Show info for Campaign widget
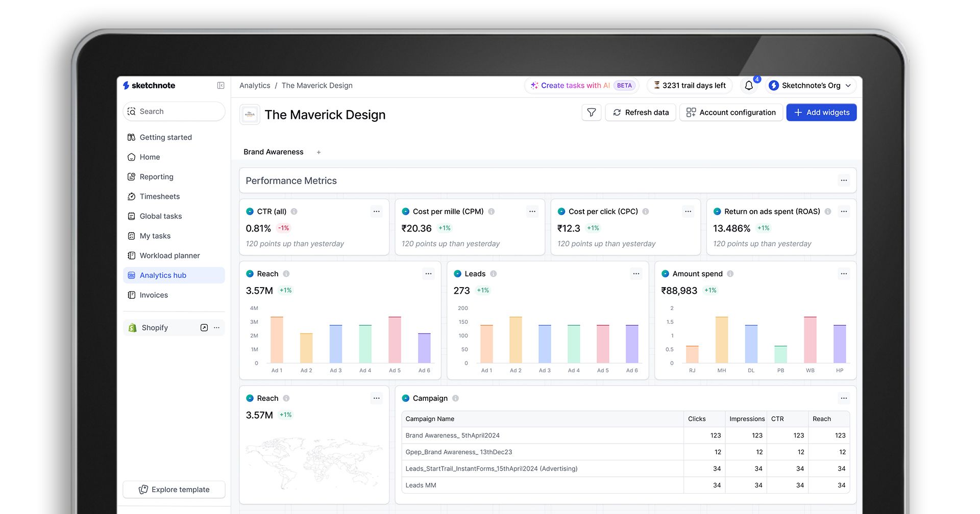Viewport: 980px width, 514px height. pos(455,398)
